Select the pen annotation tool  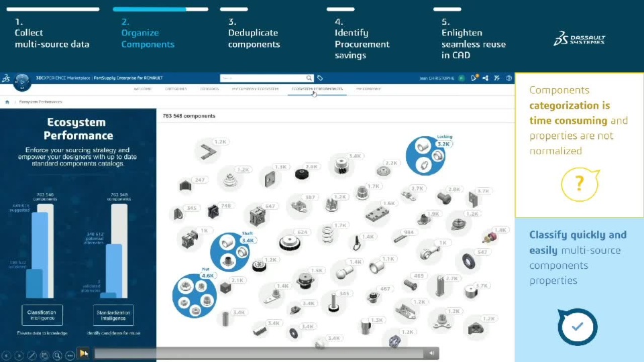click(32, 355)
